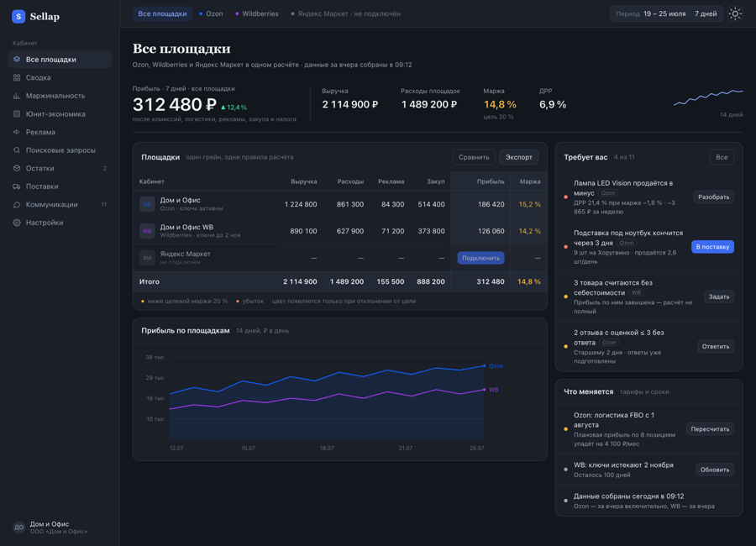Click the calculator icon next to Юнит-экономика

pyautogui.click(x=17, y=114)
